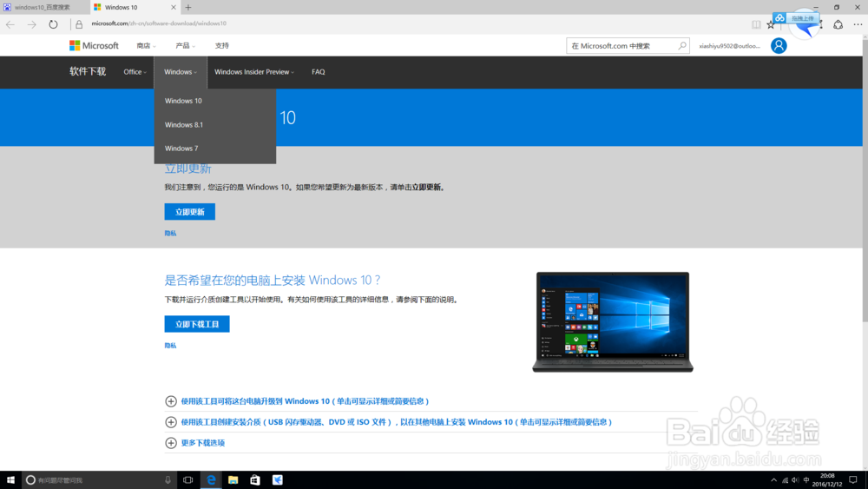Click the address bar lock icon
The width and height of the screenshot is (868, 489).
click(x=79, y=24)
